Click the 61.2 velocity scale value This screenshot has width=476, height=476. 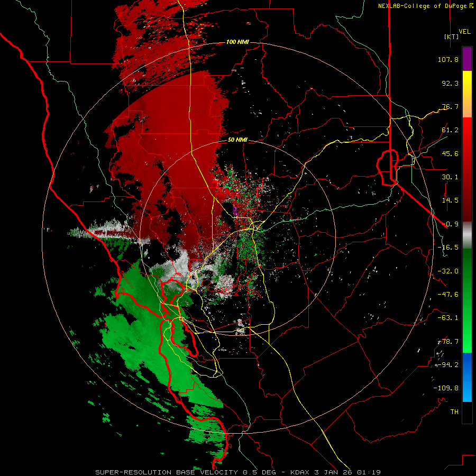(x=450, y=130)
